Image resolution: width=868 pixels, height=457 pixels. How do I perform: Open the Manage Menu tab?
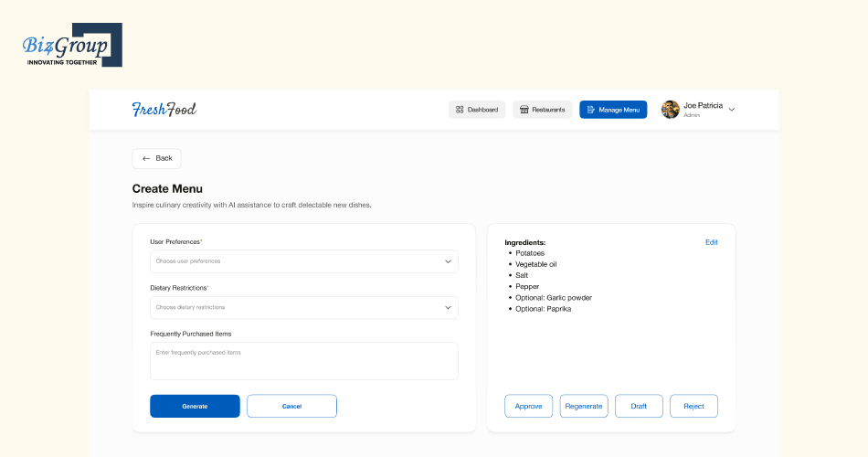(613, 110)
